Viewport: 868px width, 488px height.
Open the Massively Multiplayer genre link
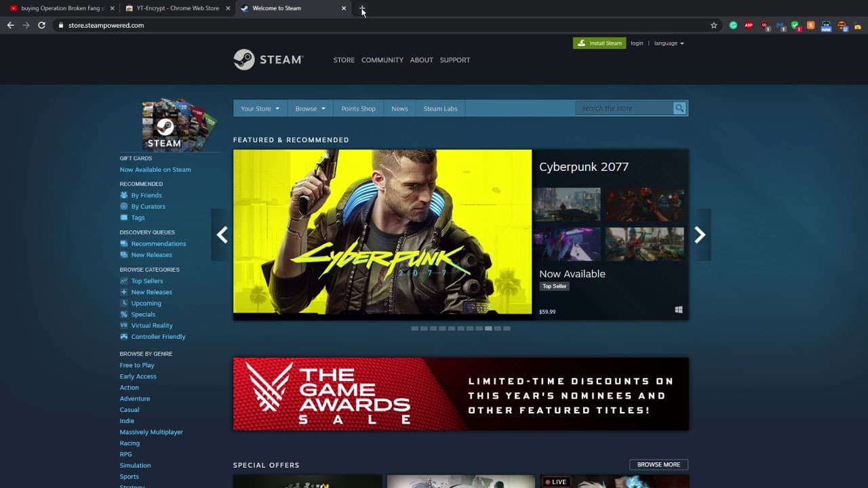coord(151,432)
